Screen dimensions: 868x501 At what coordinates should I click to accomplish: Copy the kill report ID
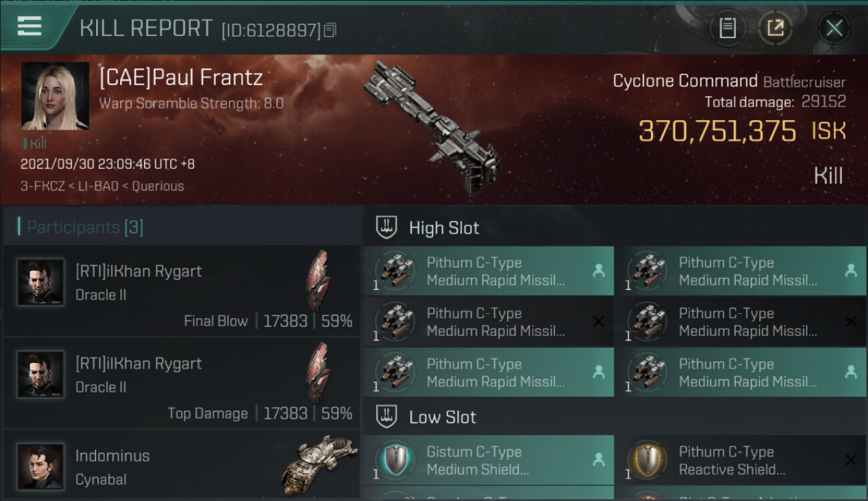pos(331,29)
